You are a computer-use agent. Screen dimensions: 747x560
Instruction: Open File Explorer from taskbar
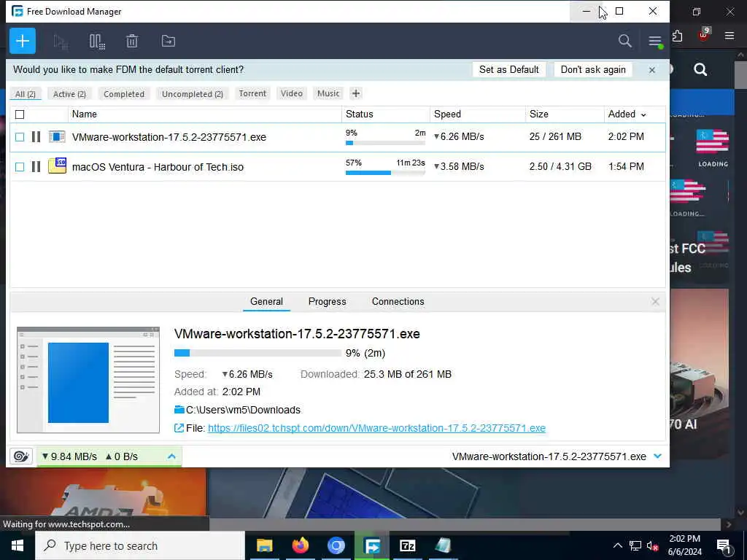(264, 545)
